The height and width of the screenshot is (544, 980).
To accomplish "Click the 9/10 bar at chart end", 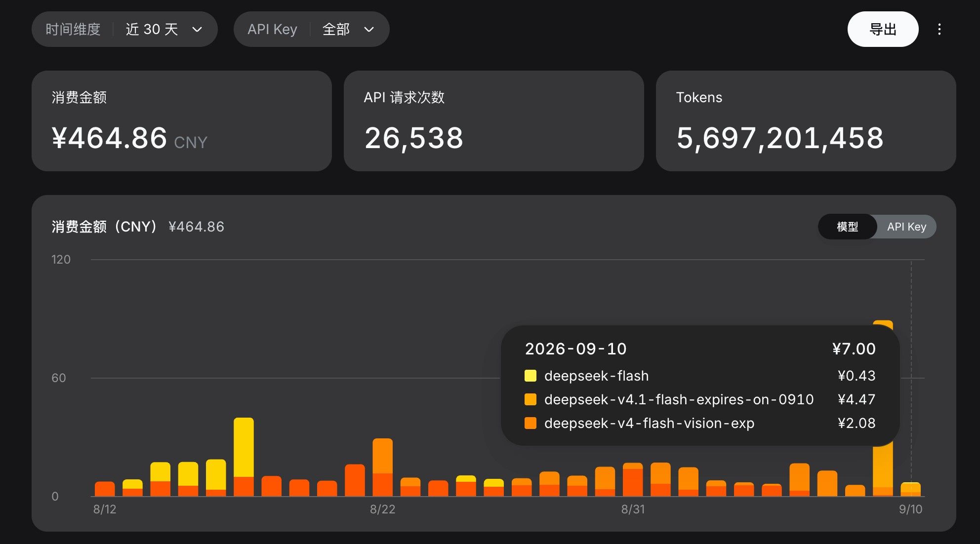I will coord(910,489).
